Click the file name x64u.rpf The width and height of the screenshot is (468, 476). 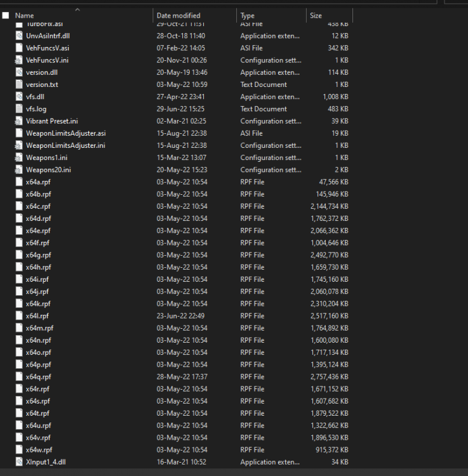(x=38, y=425)
